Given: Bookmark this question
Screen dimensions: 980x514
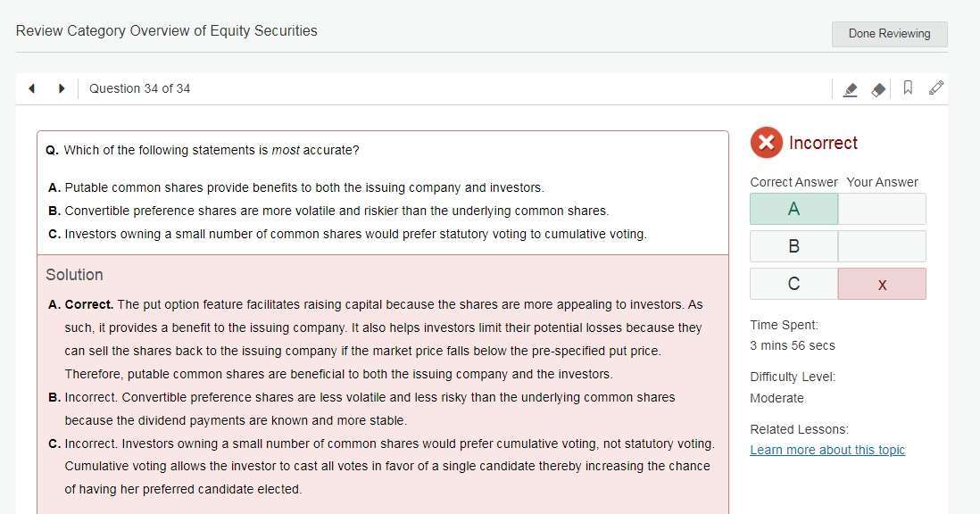Looking at the screenshot, I should point(908,88).
